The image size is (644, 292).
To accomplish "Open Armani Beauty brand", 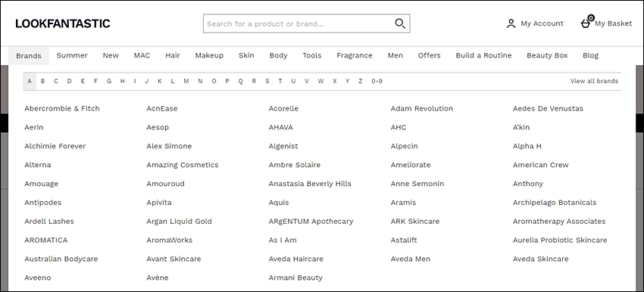I will click(295, 278).
